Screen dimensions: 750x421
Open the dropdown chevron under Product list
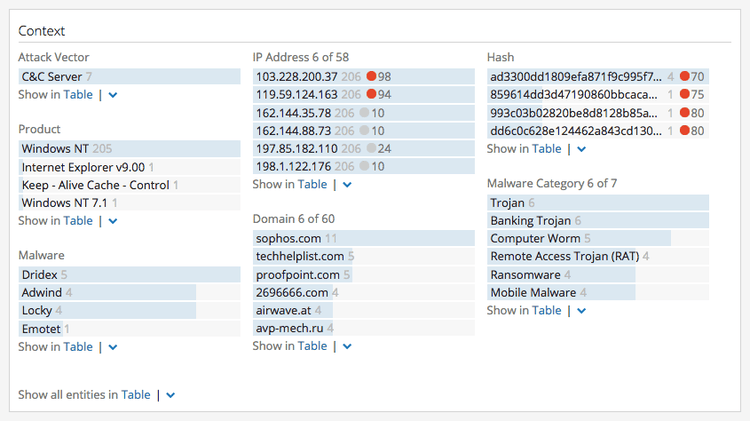[x=113, y=221]
